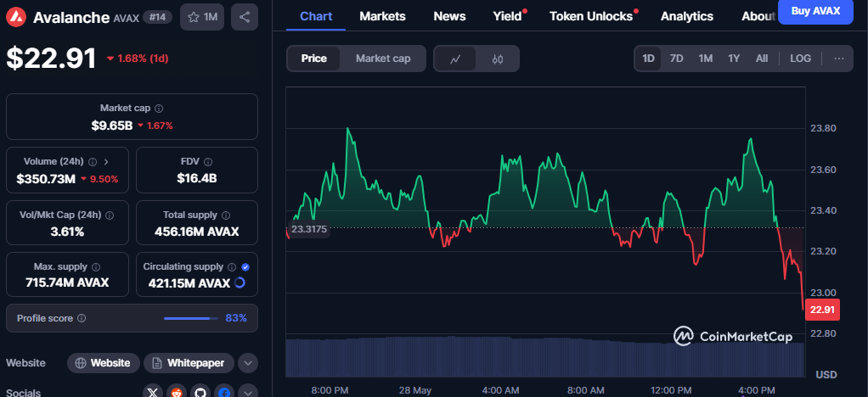
Task: Click the verified checkmark badge on circulating supply
Action: click(245, 267)
